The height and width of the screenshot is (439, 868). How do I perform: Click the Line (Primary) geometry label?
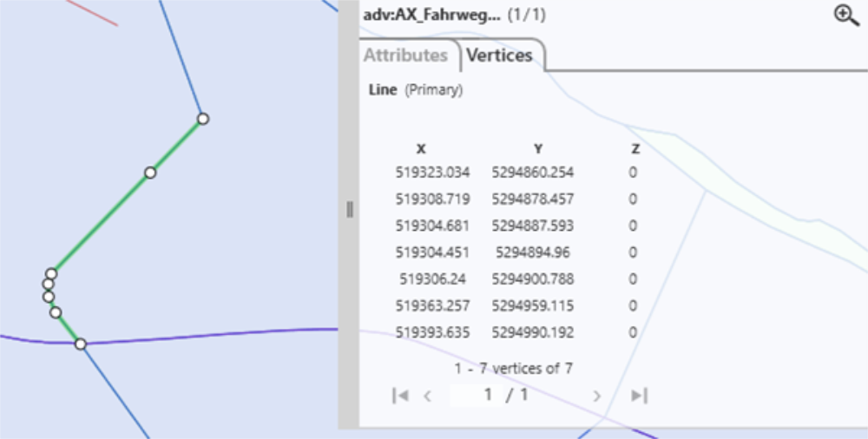point(416,89)
